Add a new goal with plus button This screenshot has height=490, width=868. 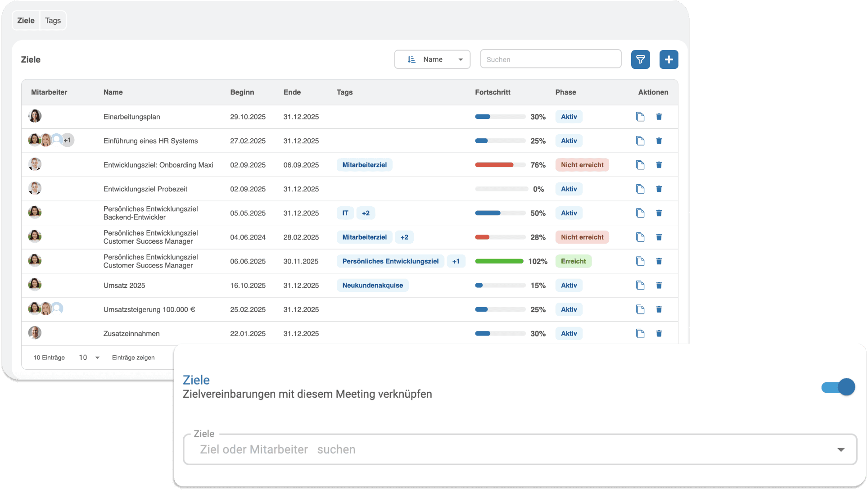[669, 59]
